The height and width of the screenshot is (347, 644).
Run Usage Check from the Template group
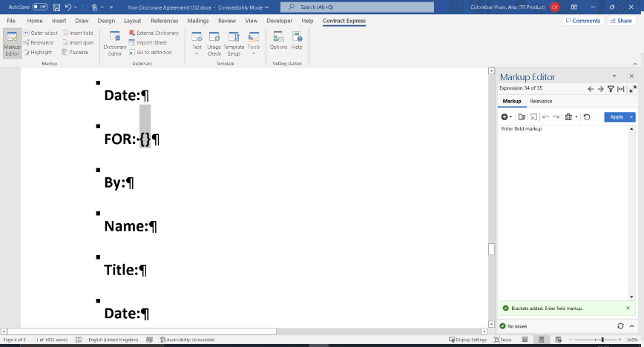tap(214, 43)
